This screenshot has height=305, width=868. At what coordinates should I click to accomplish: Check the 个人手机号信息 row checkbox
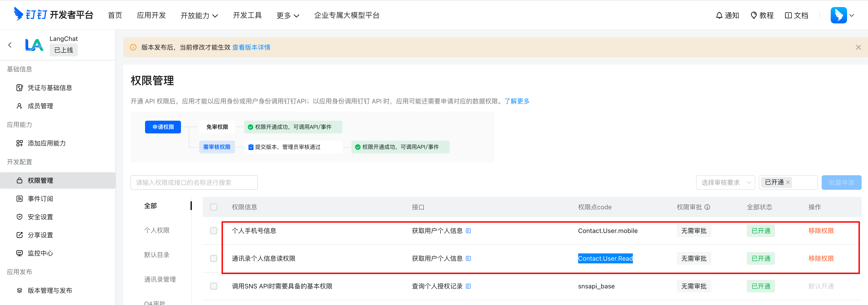(x=214, y=231)
